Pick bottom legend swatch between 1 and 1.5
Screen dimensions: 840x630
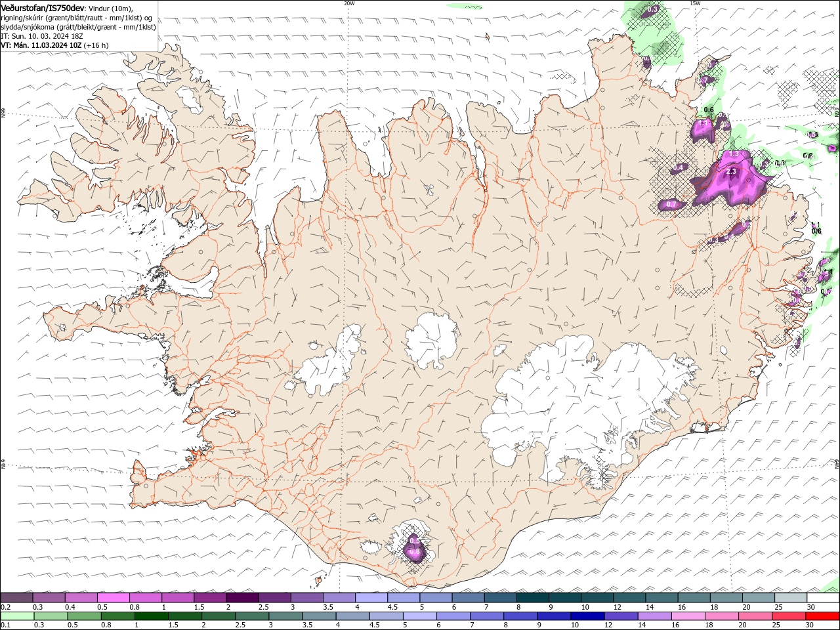[x=150, y=616]
